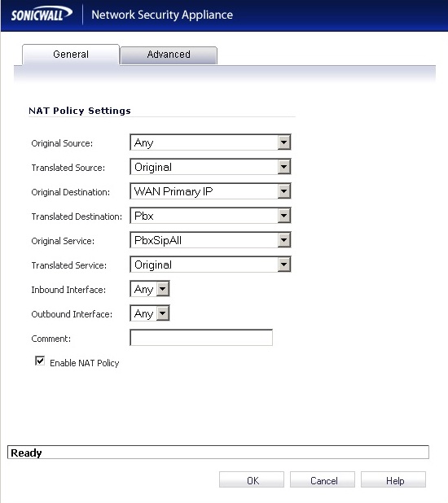Uncheck the Enable NAT Policy checkbox
This screenshot has width=448, height=503.
click(40, 361)
